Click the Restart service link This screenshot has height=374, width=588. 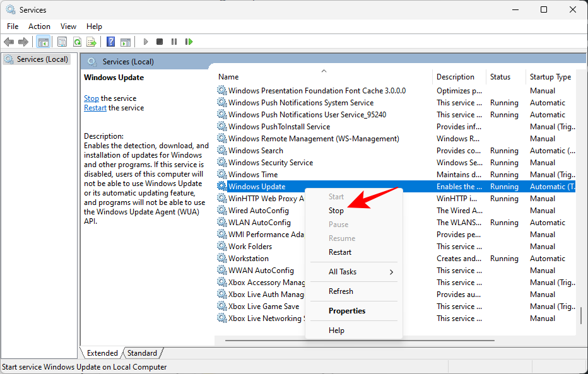click(95, 107)
